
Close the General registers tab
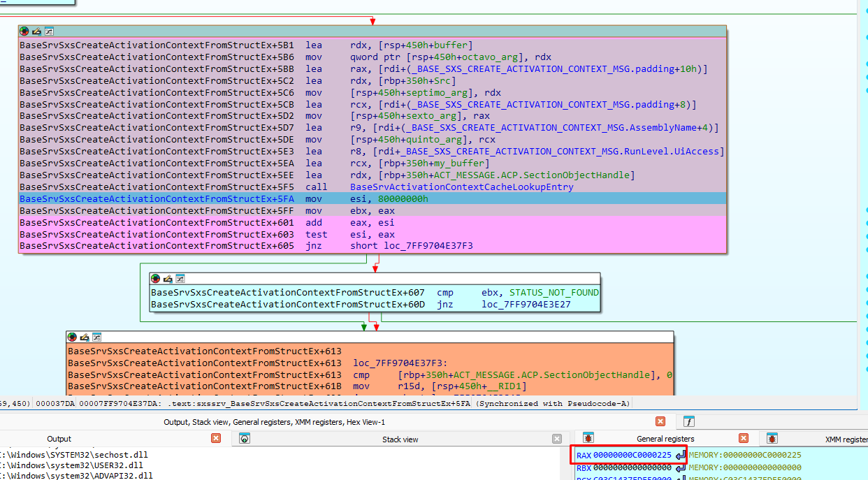(744, 439)
